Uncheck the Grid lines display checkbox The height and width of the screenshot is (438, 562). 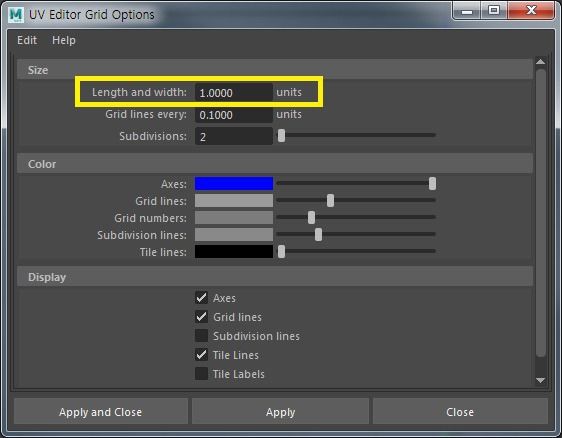pyautogui.click(x=201, y=316)
